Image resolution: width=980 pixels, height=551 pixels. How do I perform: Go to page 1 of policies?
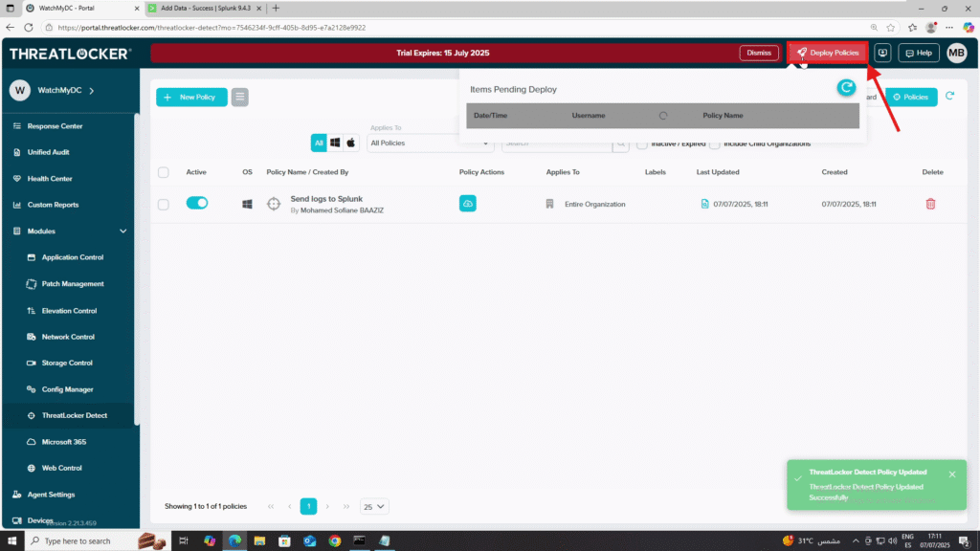(x=308, y=507)
